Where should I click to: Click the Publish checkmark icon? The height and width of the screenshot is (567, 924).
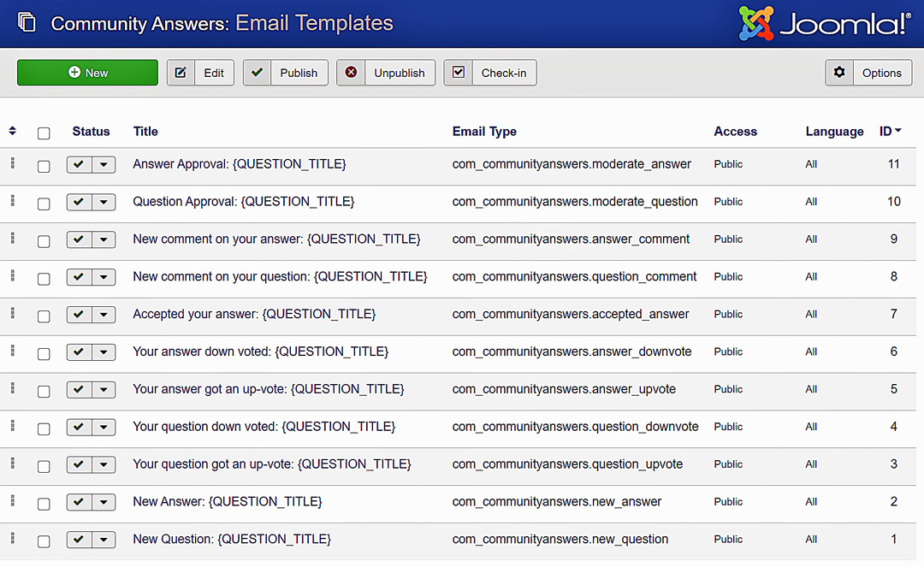(258, 73)
